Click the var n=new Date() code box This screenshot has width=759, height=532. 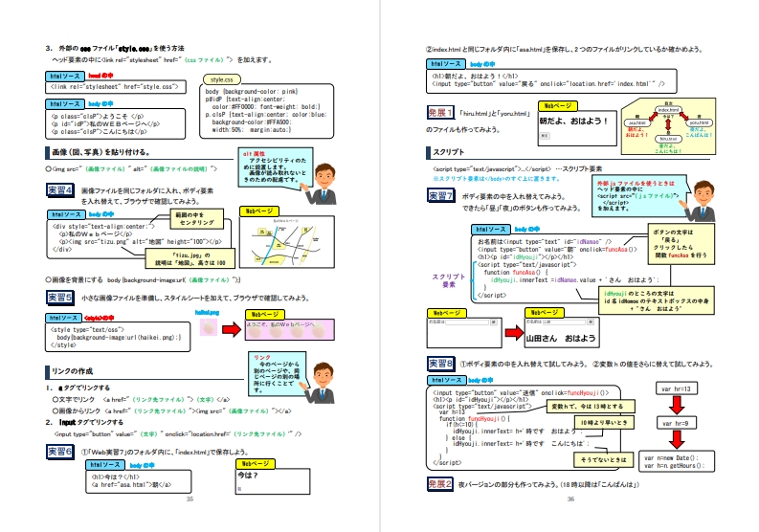pyautogui.click(x=677, y=461)
